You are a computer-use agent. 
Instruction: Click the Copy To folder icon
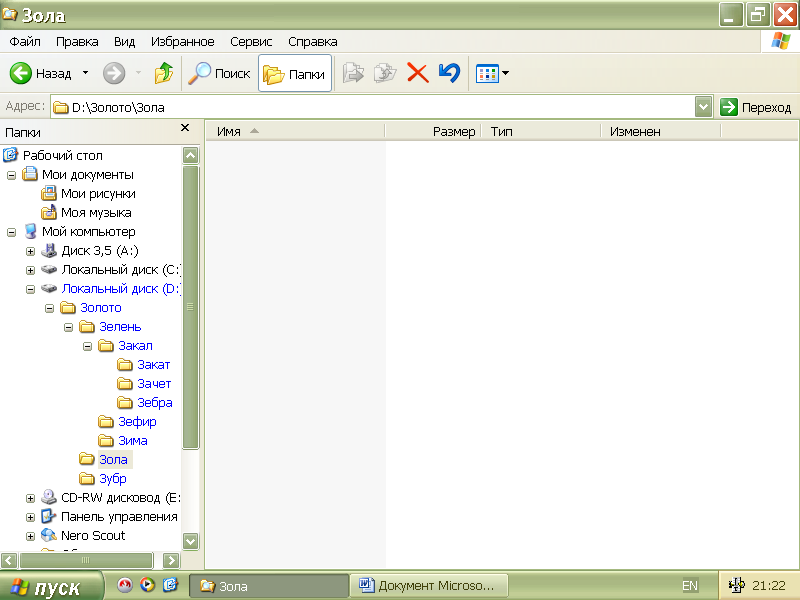click(385, 73)
